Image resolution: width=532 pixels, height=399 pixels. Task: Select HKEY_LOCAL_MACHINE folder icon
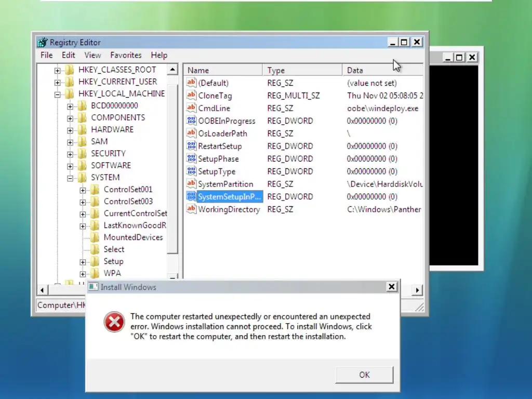[69, 94]
